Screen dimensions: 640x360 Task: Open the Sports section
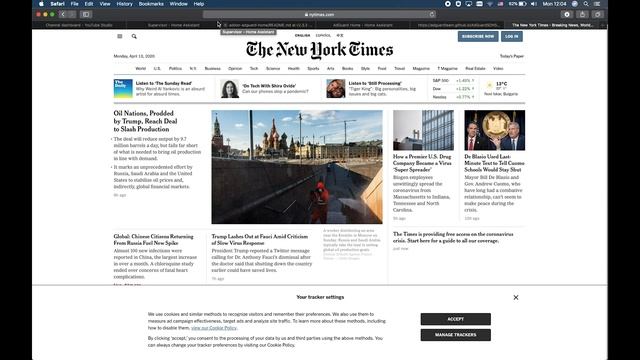(x=313, y=69)
